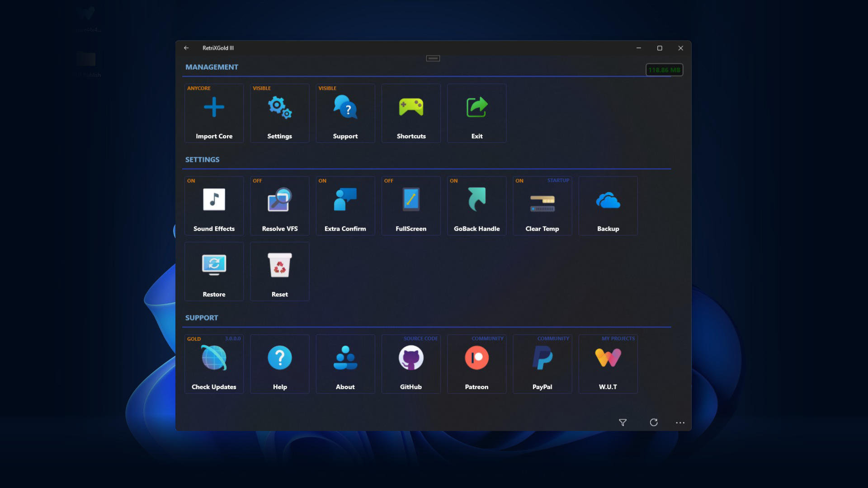Image resolution: width=868 pixels, height=488 pixels.
Task: Click the back arrow in title bar
Action: click(186, 48)
